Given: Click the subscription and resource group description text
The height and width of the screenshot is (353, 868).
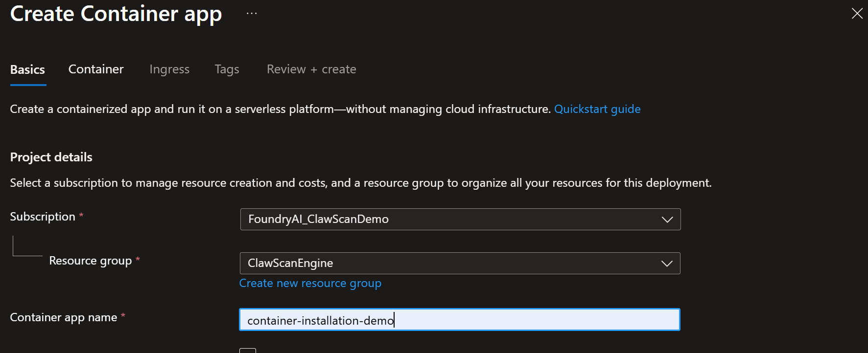Looking at the screenshot, I should [x=361, y=183].
